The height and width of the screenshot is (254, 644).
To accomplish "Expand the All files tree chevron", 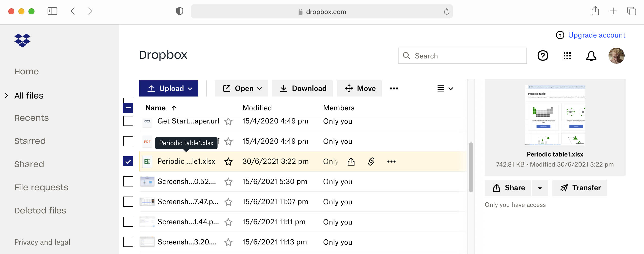I will tap(7, 96).
